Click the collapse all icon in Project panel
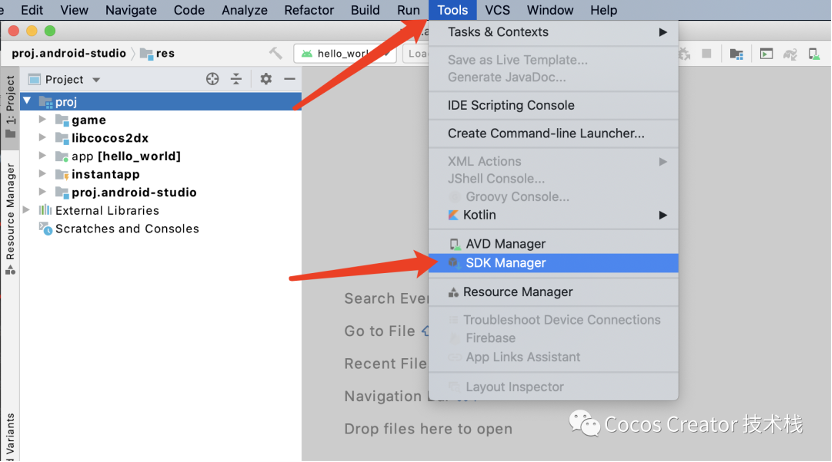This screenshot has height=462, width=832. (x=237, y=79)
